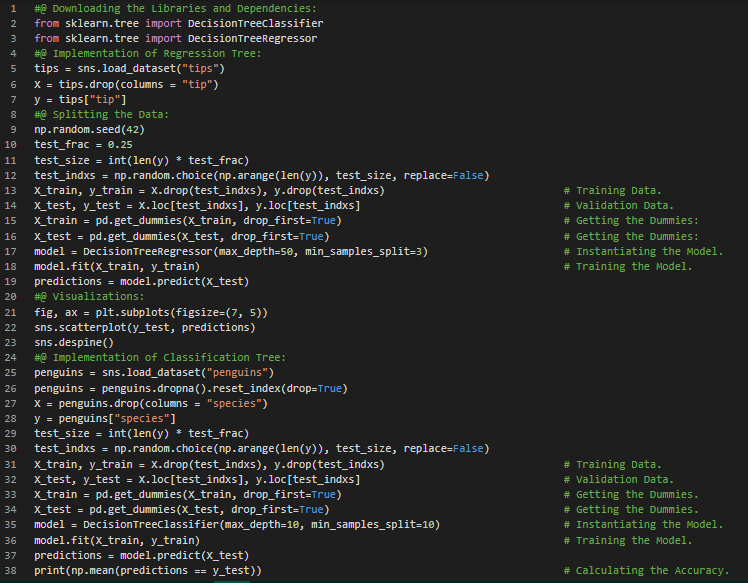Click the "# Validation Data." comment on line 14
This screenshot has width=748, height=583.
(618, 206)
